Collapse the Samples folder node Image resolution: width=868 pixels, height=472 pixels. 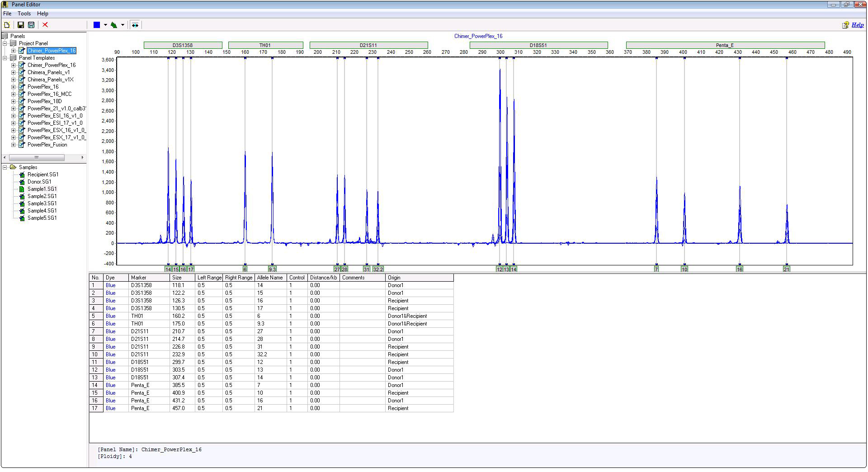(5, 167)
